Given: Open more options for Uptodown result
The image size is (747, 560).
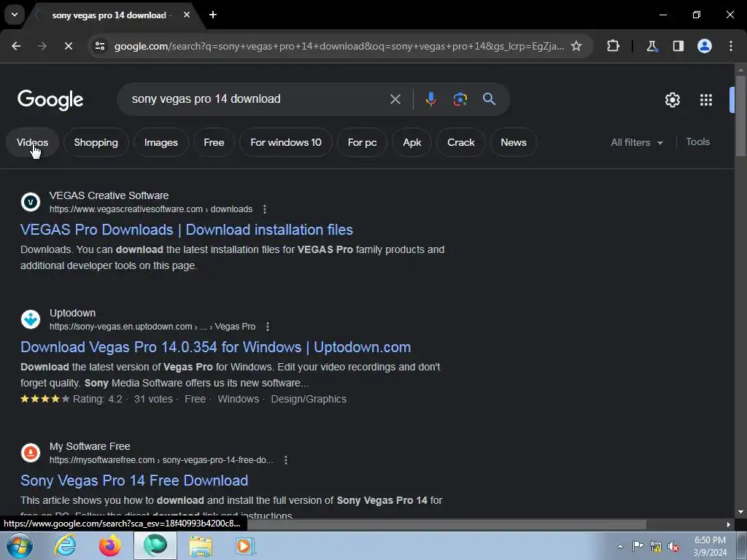Looking at the screenshot, I should pos(268,327).
